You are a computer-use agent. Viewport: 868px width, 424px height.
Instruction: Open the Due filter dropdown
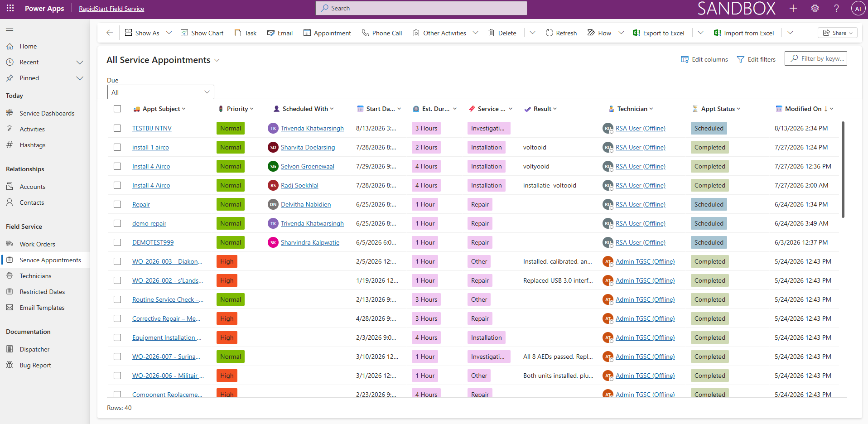point(160,92)
